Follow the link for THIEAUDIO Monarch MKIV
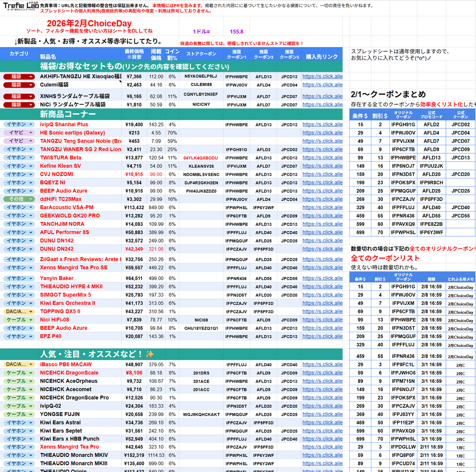Screen dimensions: 476x472 pos(322,455)
